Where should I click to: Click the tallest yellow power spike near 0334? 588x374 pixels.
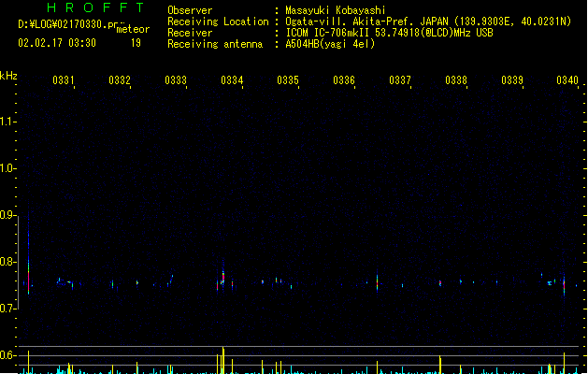tap(223, 360)
